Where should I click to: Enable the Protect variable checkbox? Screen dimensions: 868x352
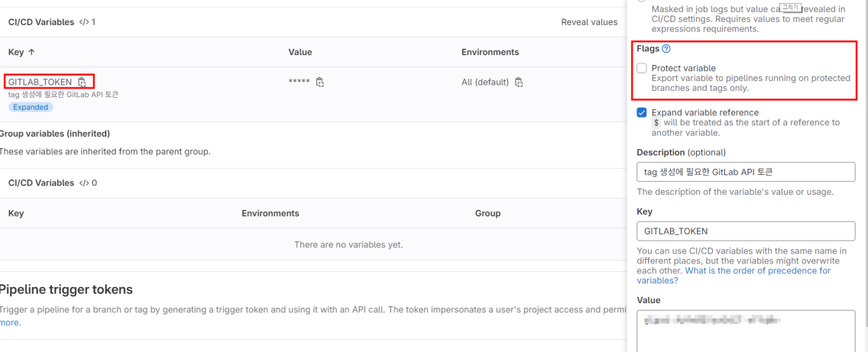642,69
